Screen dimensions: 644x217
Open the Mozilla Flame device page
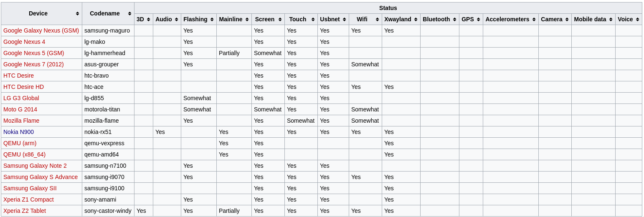pos(21,121)
